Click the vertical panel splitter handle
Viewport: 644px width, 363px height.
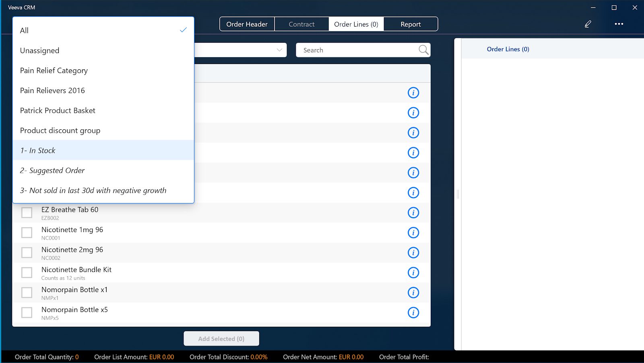pyautogui.click(x=458, y=194)
